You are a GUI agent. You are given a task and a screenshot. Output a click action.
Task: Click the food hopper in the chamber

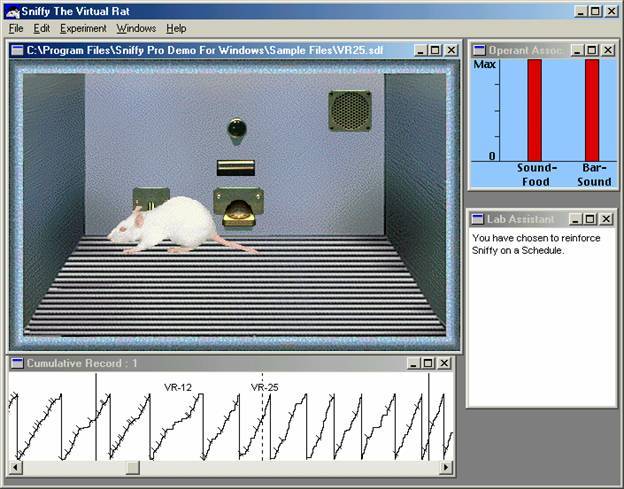(x=238, y=208)
